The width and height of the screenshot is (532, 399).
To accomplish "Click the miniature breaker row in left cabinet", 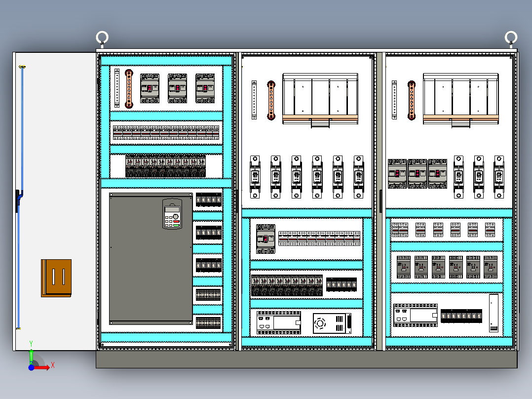I will [166, 132].
